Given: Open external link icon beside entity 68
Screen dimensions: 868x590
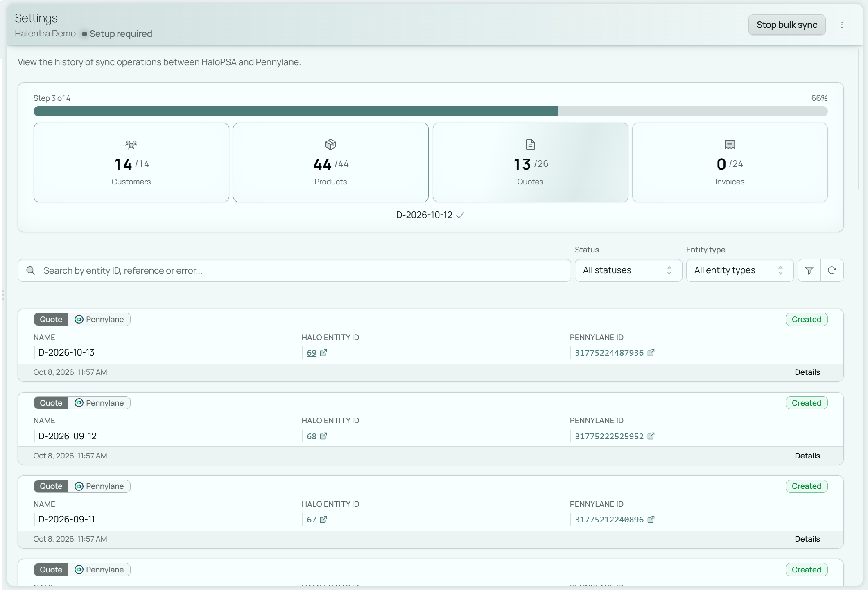Looking at the screenshot, I should point(323,436).
